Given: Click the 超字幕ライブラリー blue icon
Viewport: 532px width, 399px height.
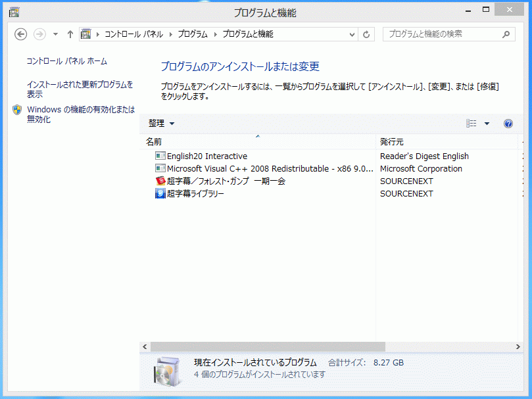Looking at the screenshot, I should (x=160, y=194).
